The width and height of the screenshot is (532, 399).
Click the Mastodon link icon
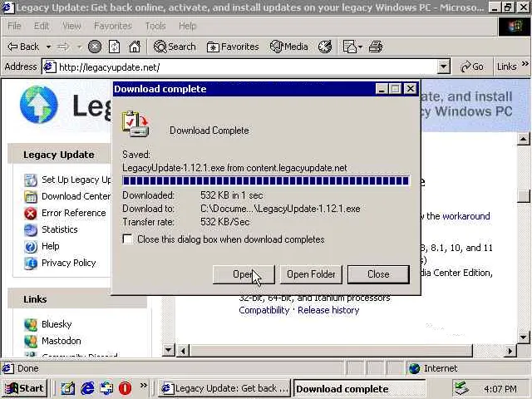pos(31,341)
